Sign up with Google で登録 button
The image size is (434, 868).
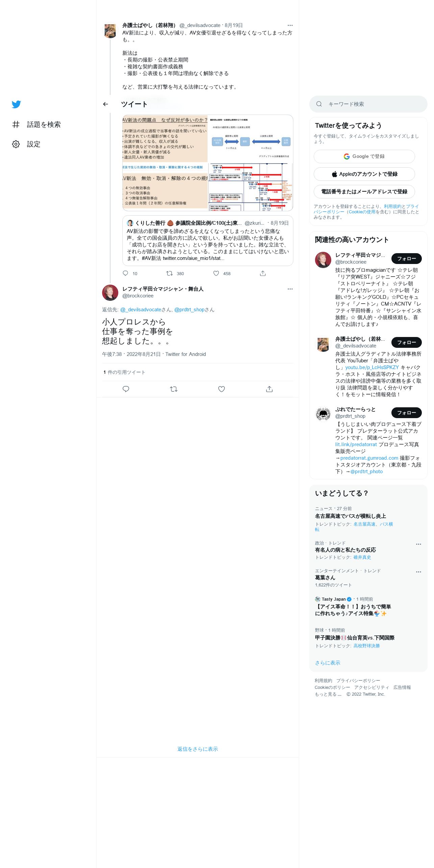click(364, 156)
